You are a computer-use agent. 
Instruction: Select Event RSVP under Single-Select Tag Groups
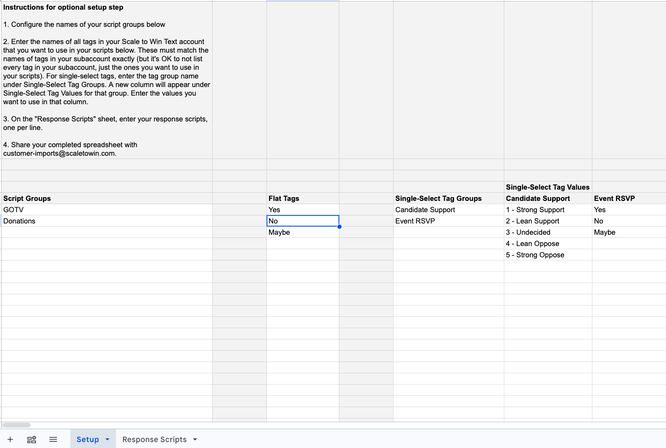[449, 221]
